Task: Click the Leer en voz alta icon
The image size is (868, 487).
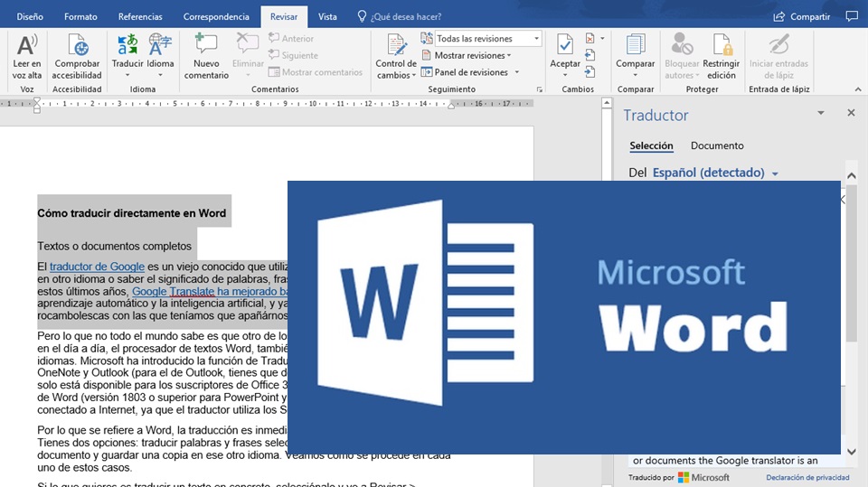Action: pyautogui.click(x=26, y=45)
